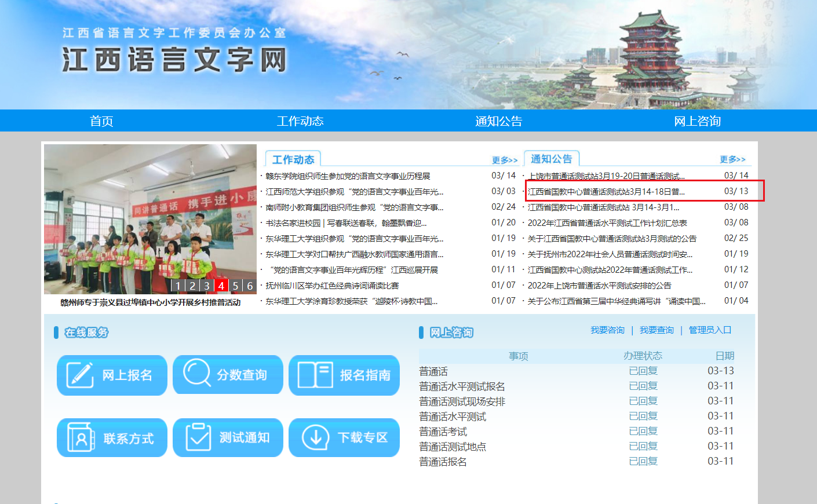Screen dimensions: 817x504
Task: Switch to slideshow image 4
Action: (221, 286)
